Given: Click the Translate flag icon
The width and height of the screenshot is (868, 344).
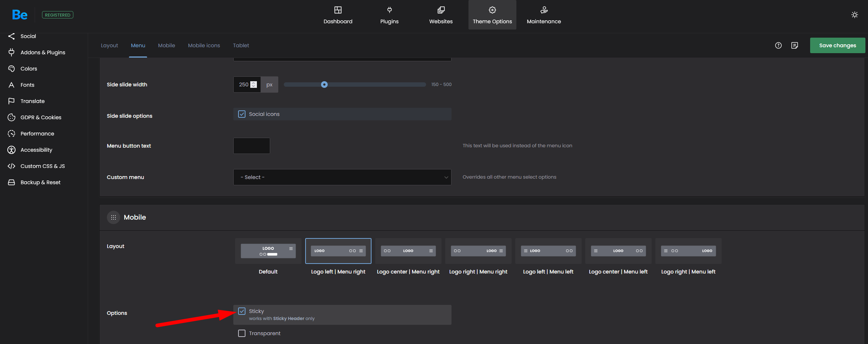Looking at the screenshot, I should pos(11,101).
